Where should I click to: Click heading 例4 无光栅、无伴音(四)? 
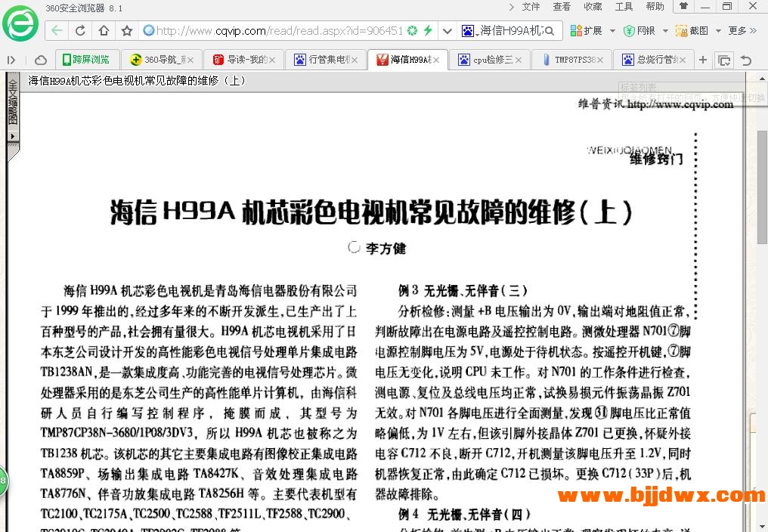coord(464,515)
